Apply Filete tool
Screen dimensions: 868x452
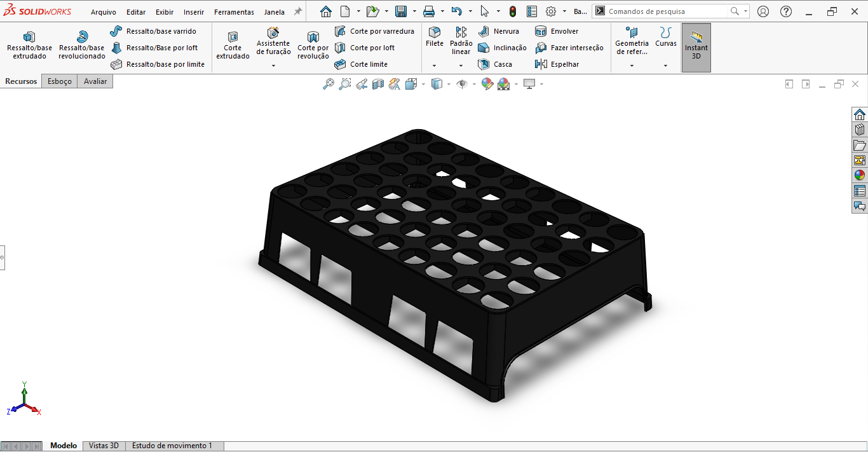coord(435,38)
